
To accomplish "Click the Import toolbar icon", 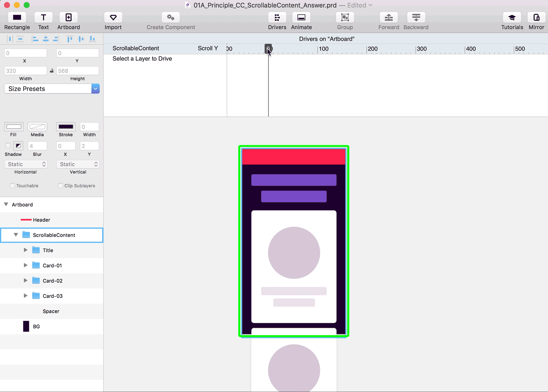I will coord(113,18).
